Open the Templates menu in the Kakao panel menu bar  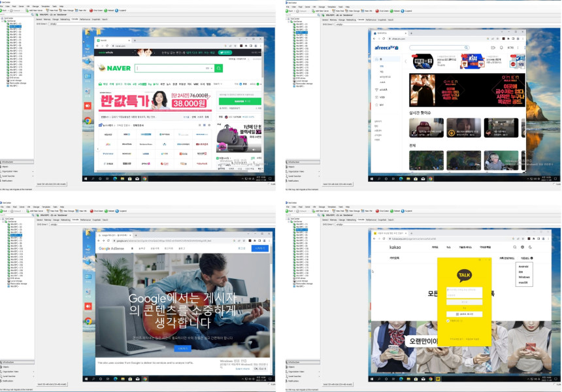332,206
